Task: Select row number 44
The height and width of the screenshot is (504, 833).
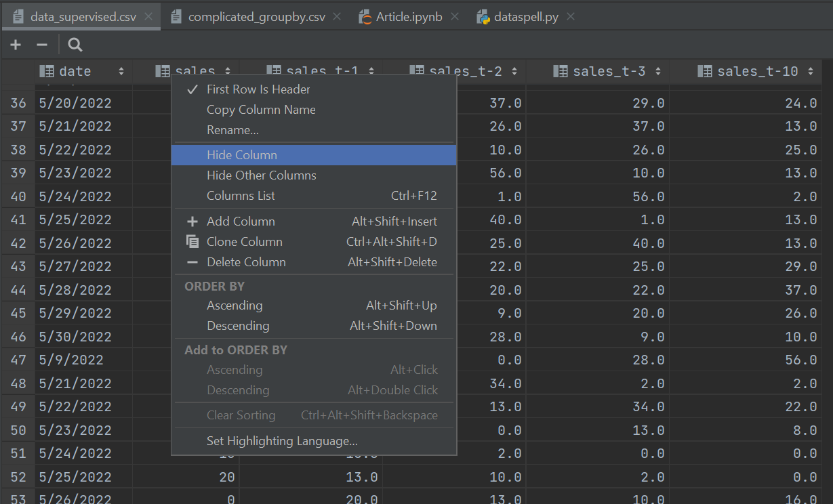Action: 18,290
